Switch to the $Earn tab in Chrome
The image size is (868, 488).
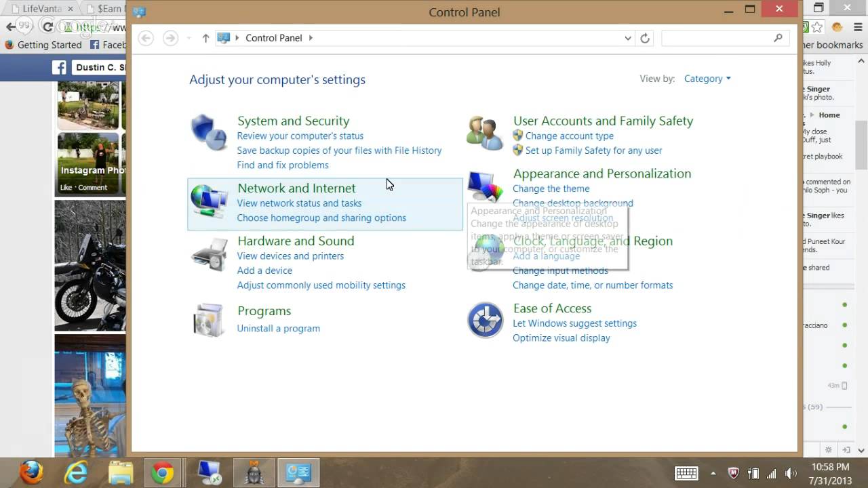point(105,9)
